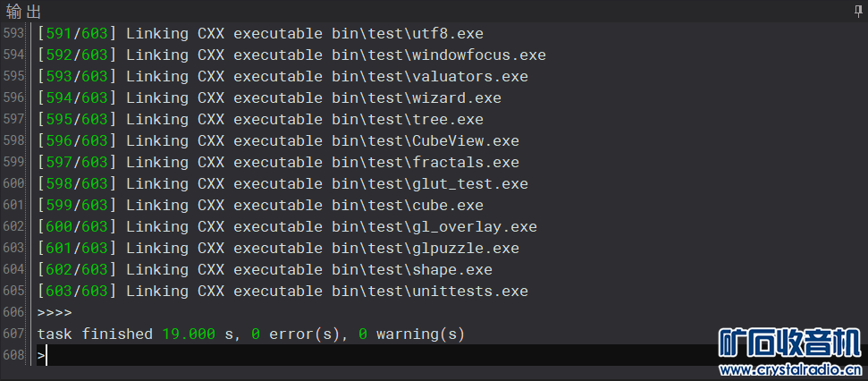Screen dimensions: 868x381
Task: Click the 矿石收音机 watermark logo
Action: pyautogui.click(x=789, y=343)
